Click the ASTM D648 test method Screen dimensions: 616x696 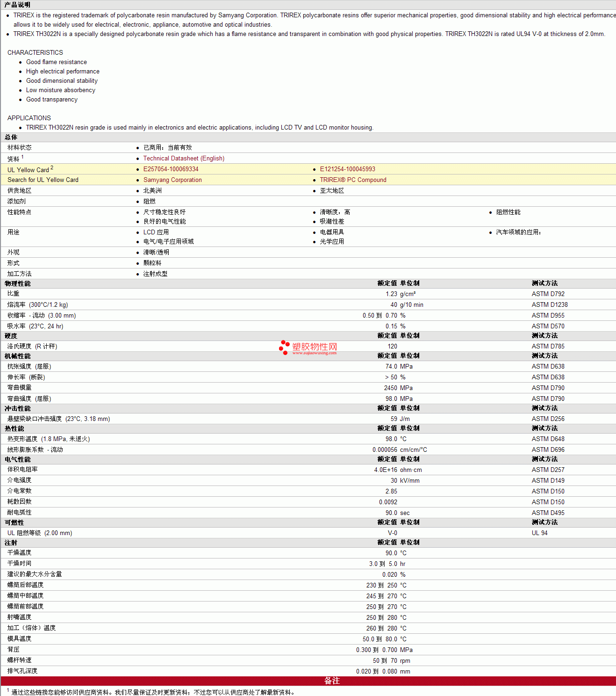(x=548, y=439)
